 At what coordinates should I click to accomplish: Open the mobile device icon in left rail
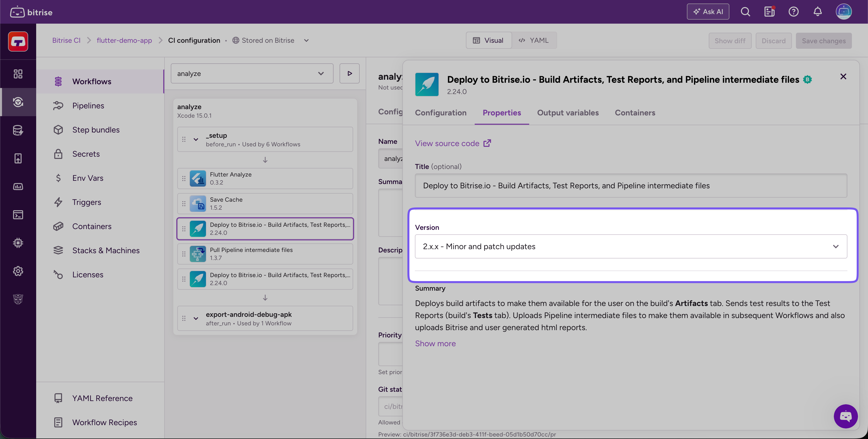[x=18, y=158]
